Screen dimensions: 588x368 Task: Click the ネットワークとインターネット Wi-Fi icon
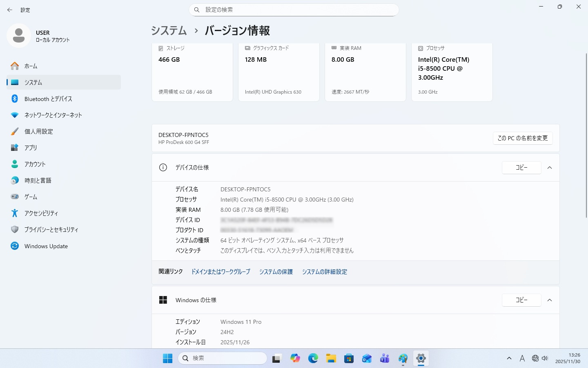[x=15, y=115]
